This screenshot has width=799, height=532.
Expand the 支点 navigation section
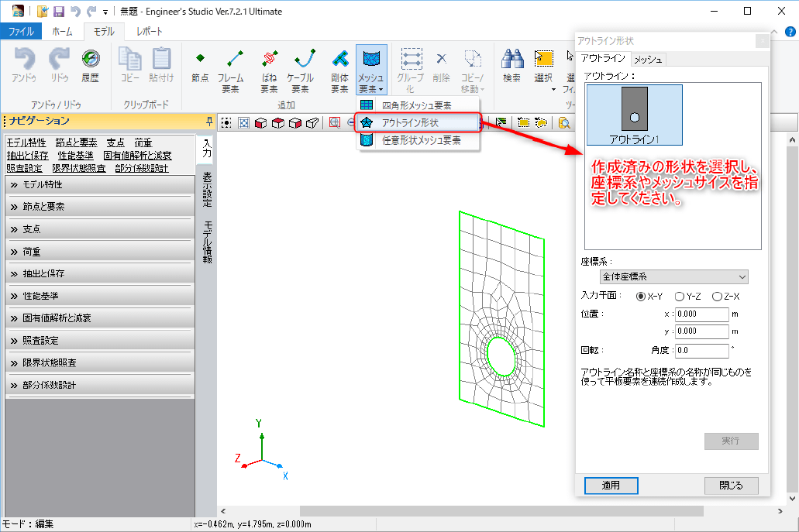pyautogui.click(x=100, y=229)
